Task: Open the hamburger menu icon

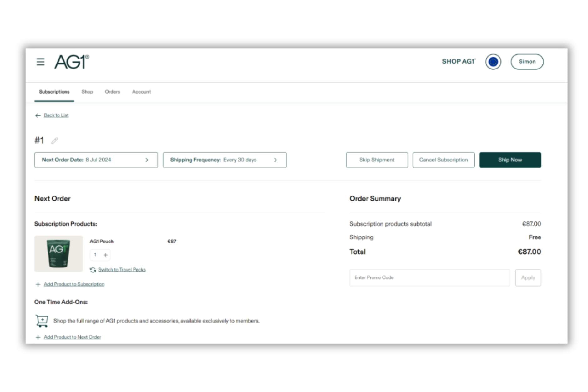Action: point(40,62)
